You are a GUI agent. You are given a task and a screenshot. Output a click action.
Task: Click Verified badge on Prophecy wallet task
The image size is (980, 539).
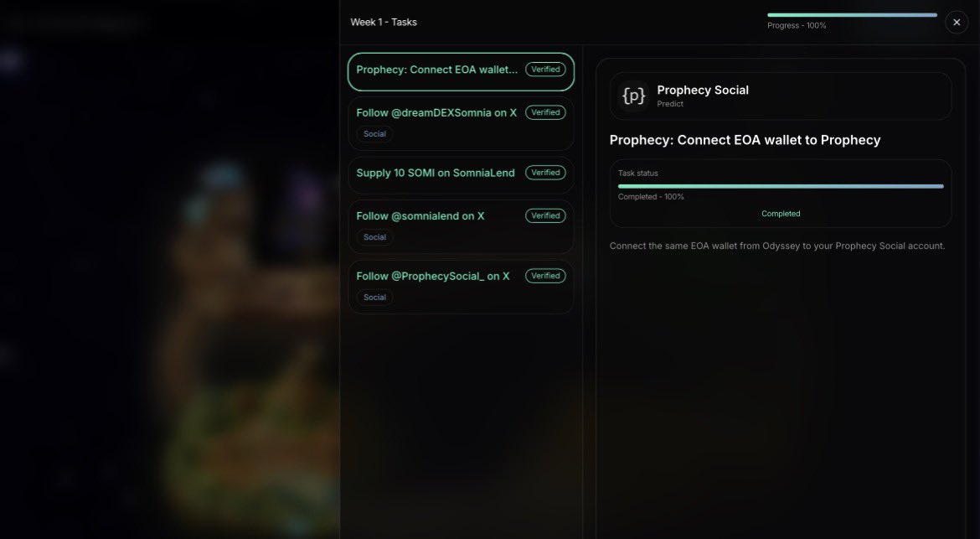coord(545,70)
